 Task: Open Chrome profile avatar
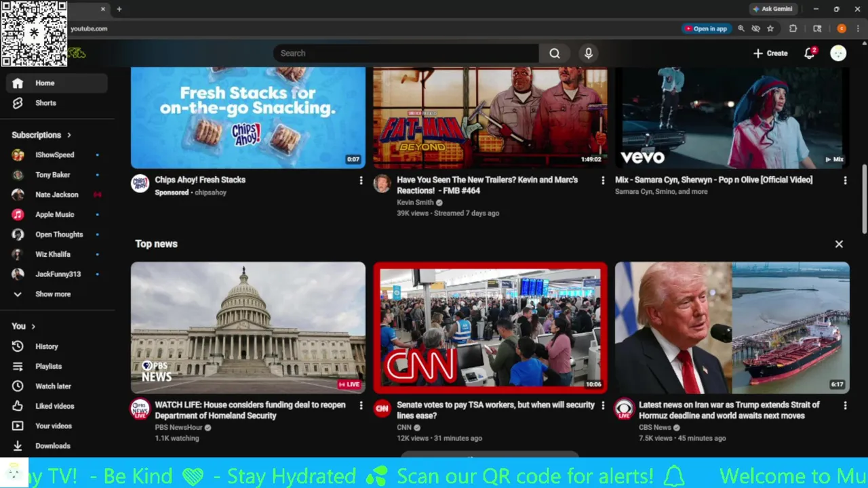point(842,28)
